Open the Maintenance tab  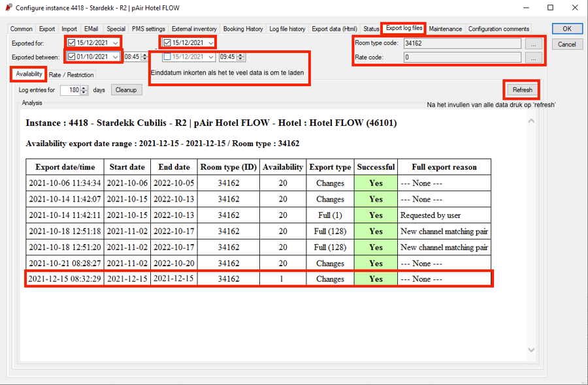(x=446, y=29)
